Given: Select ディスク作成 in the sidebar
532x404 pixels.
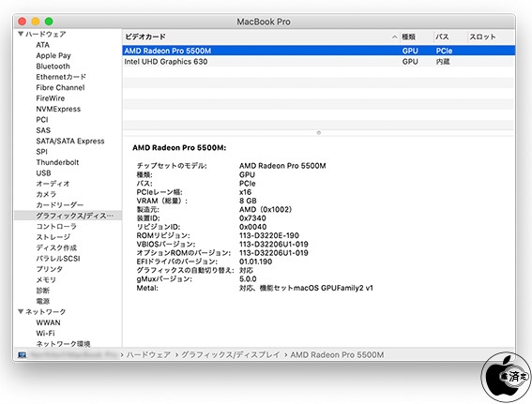Looking at the screenshot, I should coord(56,247).
